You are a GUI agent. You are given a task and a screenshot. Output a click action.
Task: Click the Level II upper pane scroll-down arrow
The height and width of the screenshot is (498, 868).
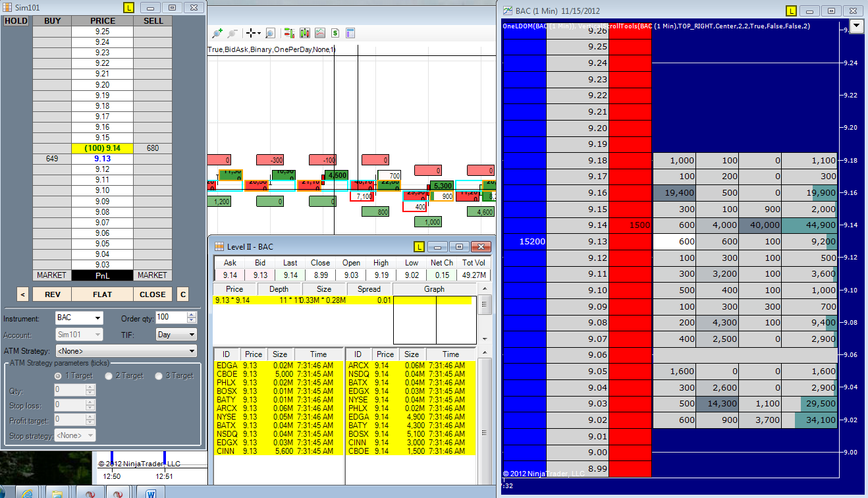pyautogui.click(x=484, y=339)
